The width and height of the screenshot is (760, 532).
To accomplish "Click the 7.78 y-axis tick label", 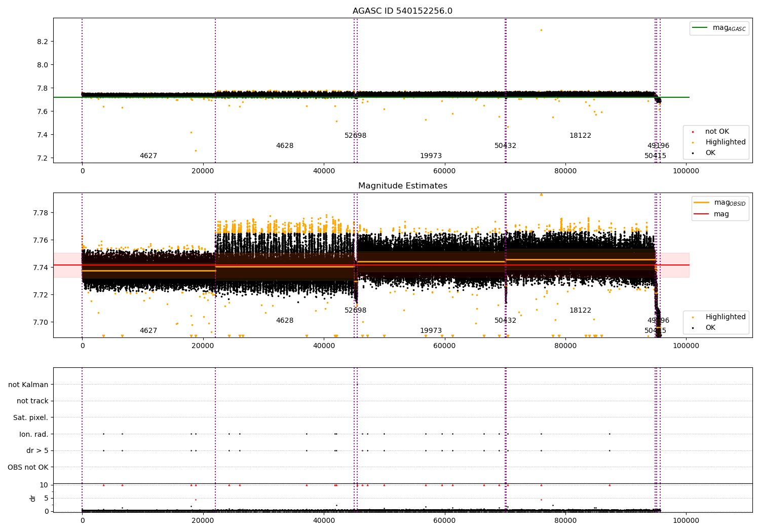I will (41, 213).
